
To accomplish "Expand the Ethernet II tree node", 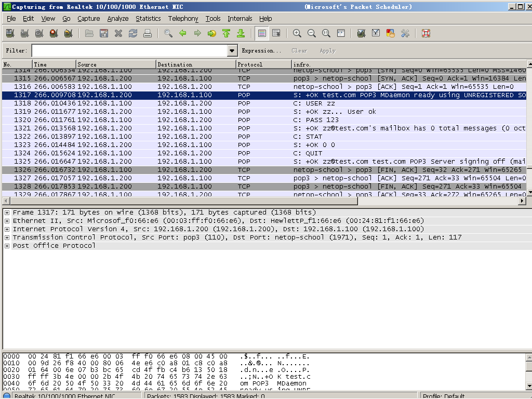I will (x=7, y=221).
